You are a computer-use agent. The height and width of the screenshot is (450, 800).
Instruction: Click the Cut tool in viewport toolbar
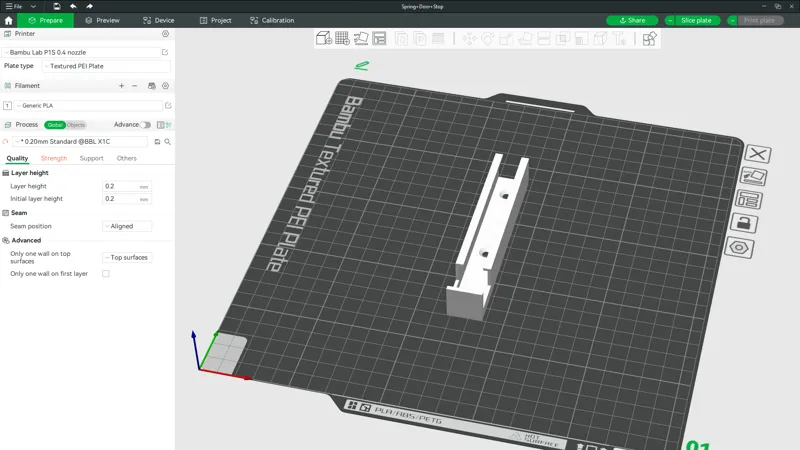click(x=544, y=39)
